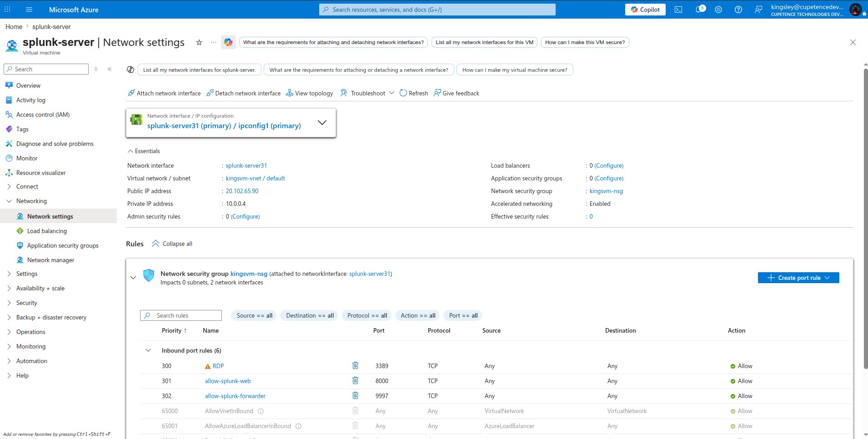
Task: Open the Troubleshoot dropdown
Action: point(367,93)
